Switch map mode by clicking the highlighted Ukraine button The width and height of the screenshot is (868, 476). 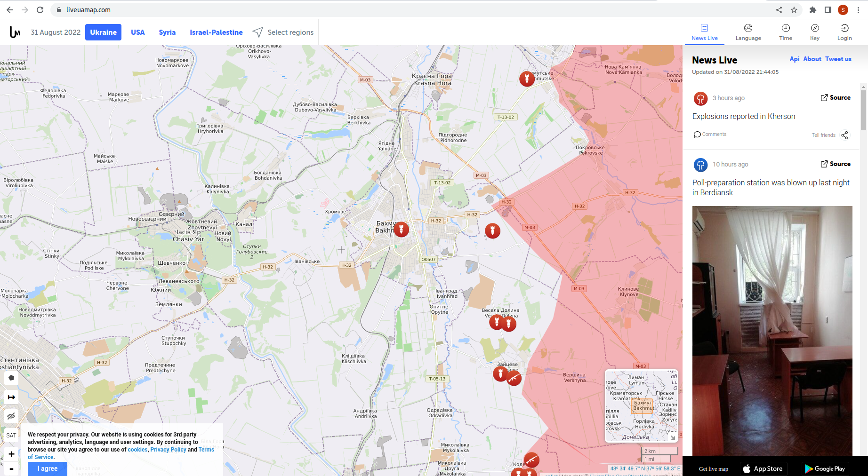103,32
